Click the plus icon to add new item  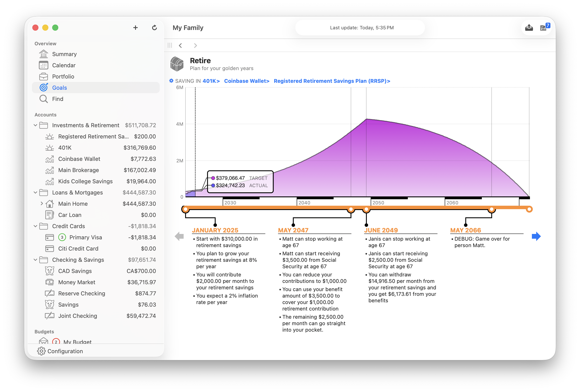point(136,28)
